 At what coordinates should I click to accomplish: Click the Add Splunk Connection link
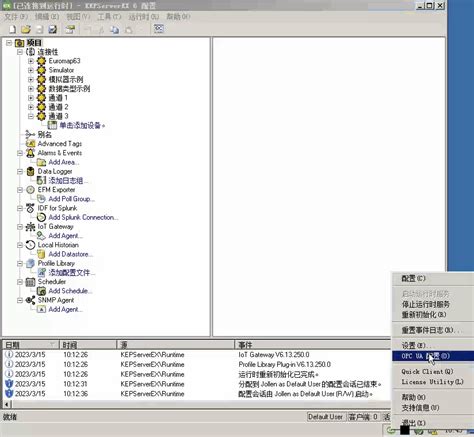(83, 217)
